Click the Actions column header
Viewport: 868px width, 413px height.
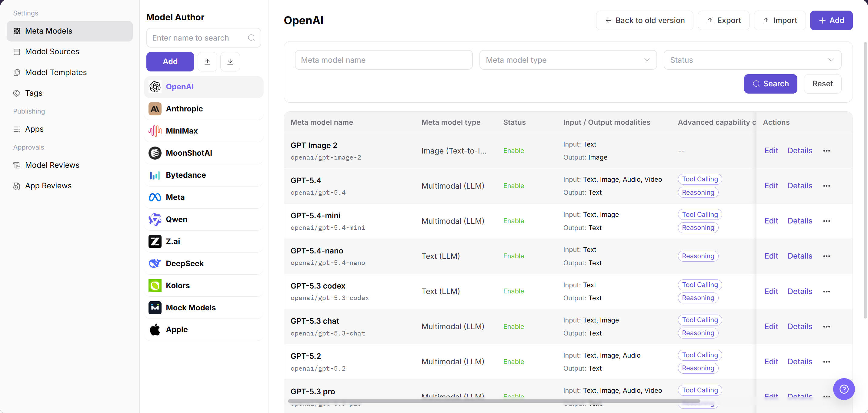[776, 123]
